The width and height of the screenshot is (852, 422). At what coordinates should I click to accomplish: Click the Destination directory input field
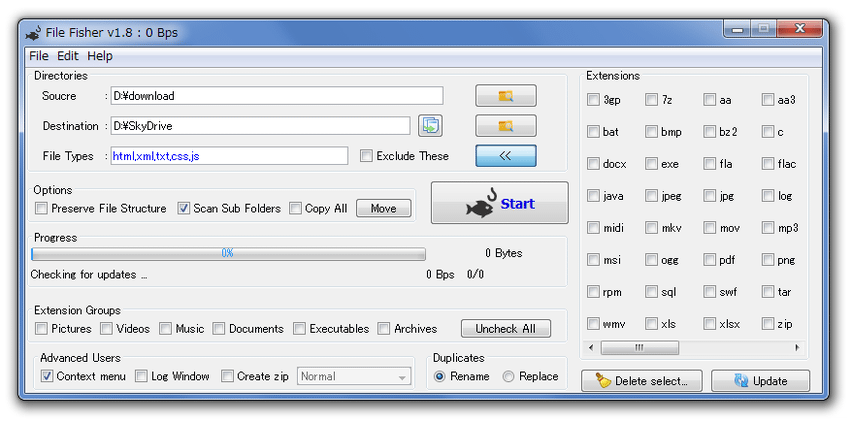[x=260, y=126]
